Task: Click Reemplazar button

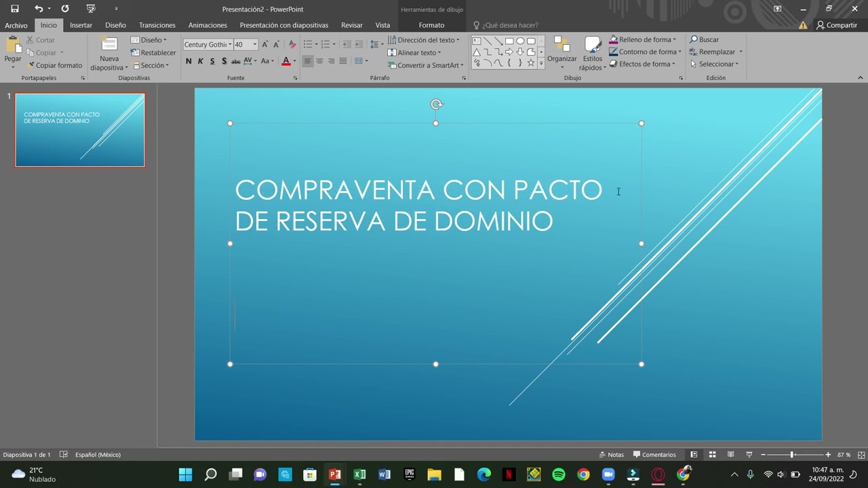Action: click(x=712, y=52)
